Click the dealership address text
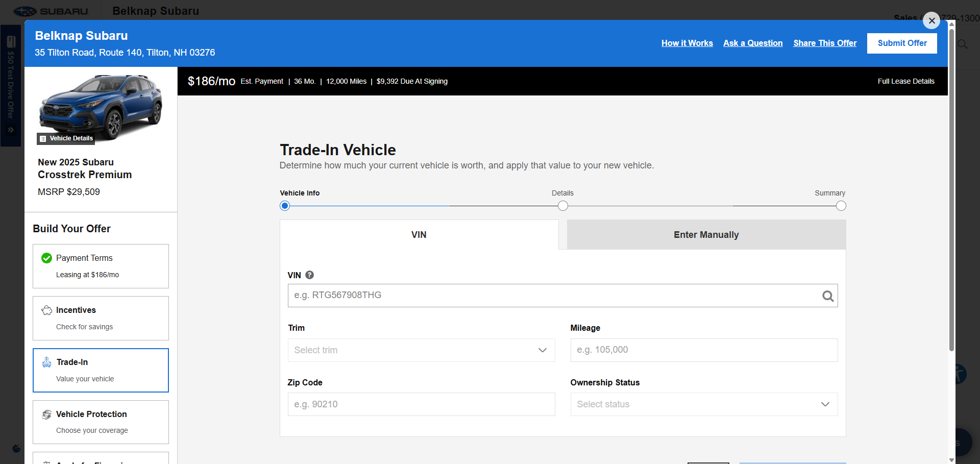 [125, 53]
